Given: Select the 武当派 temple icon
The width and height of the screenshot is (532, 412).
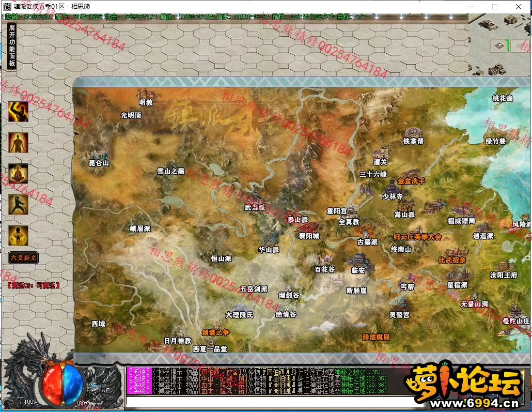Looking at the screenshot, I should click(x=256, y=196).
